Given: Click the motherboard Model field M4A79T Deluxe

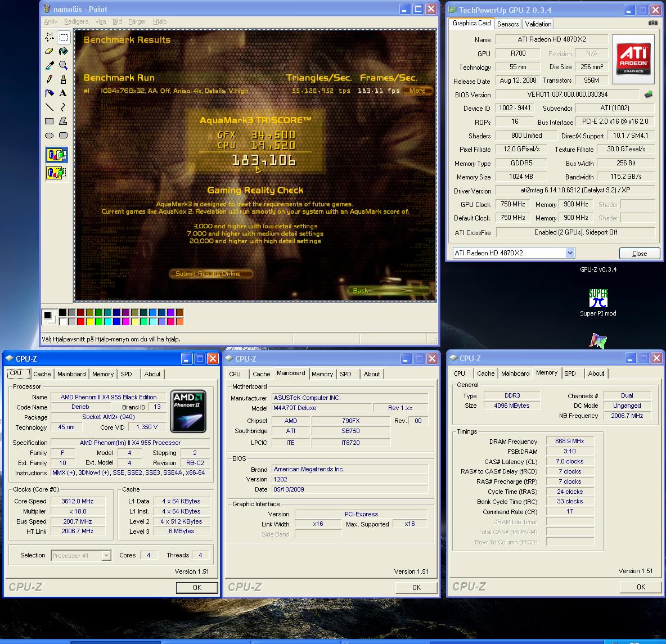Looking at the screenshot, I should click(322, 408).
